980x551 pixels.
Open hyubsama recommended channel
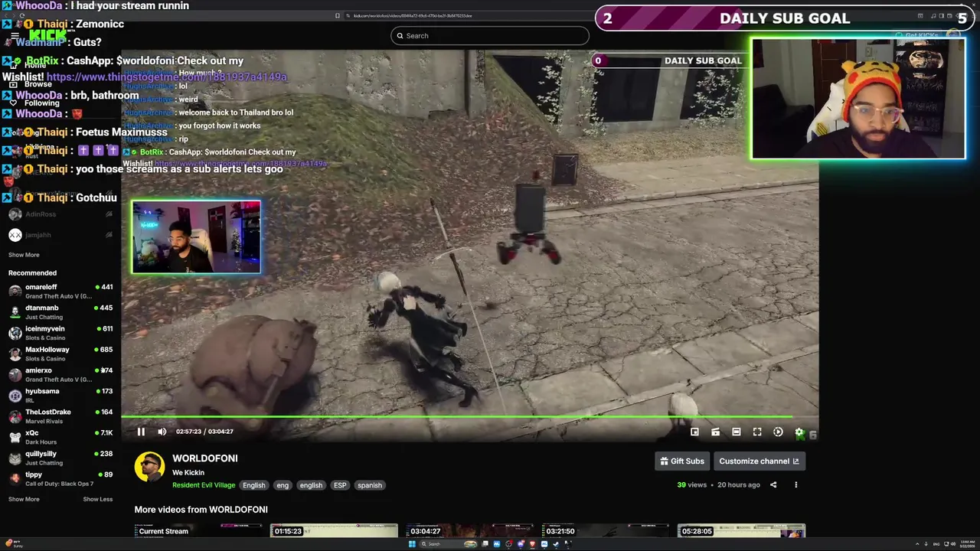click(60, 395)
